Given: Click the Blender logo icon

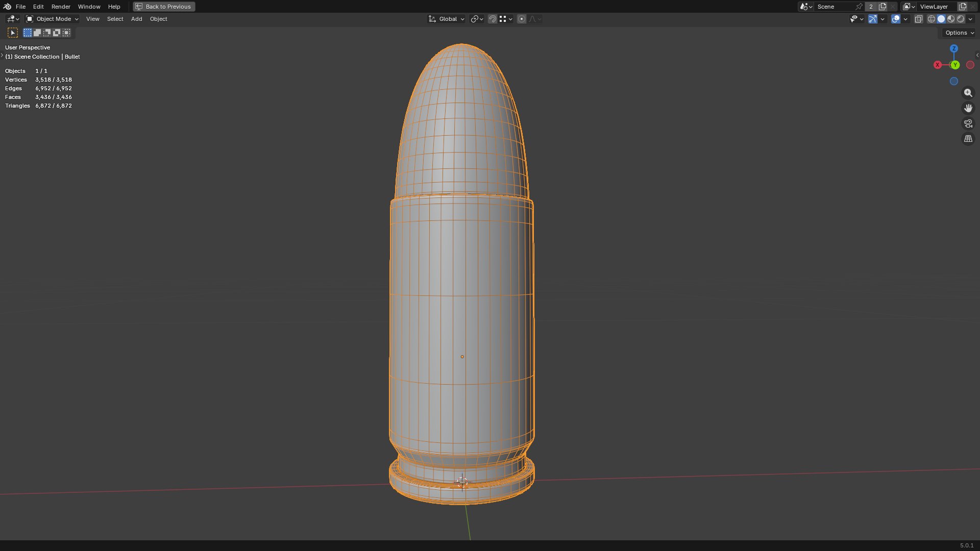Looking at the screenshot, I should click(x=7, y=7).
